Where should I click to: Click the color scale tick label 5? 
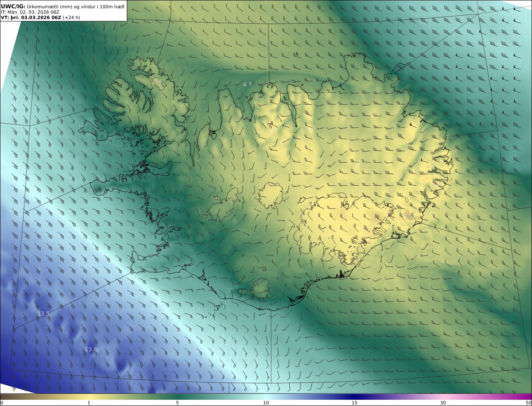click(177, 403)
